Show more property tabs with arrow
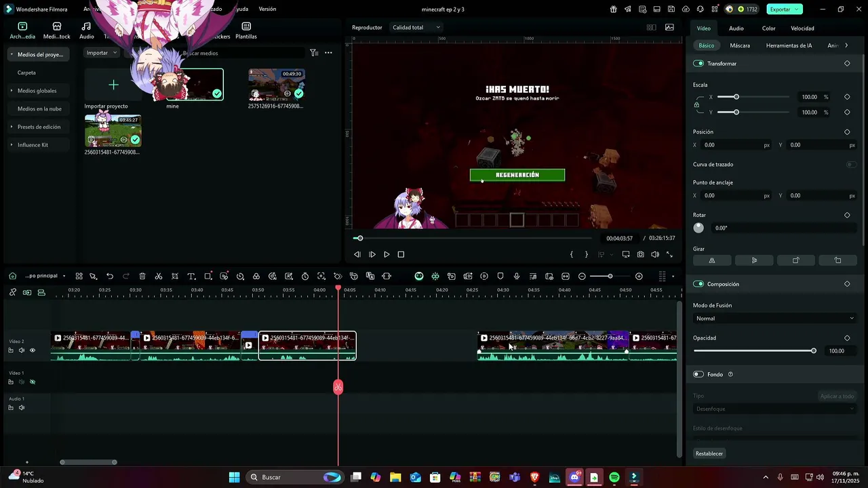Screen dimensions: 868x488 pyautogui.click(x=846, y=45)
